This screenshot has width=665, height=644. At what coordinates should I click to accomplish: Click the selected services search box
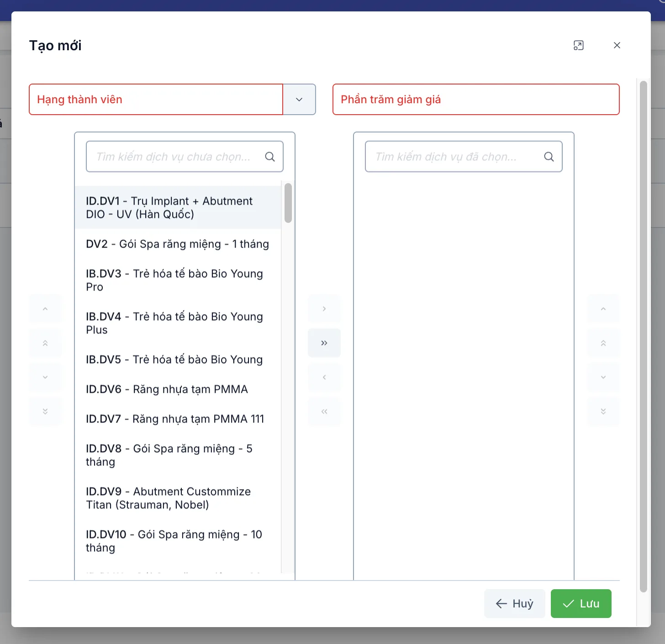[x=464, y=157]
